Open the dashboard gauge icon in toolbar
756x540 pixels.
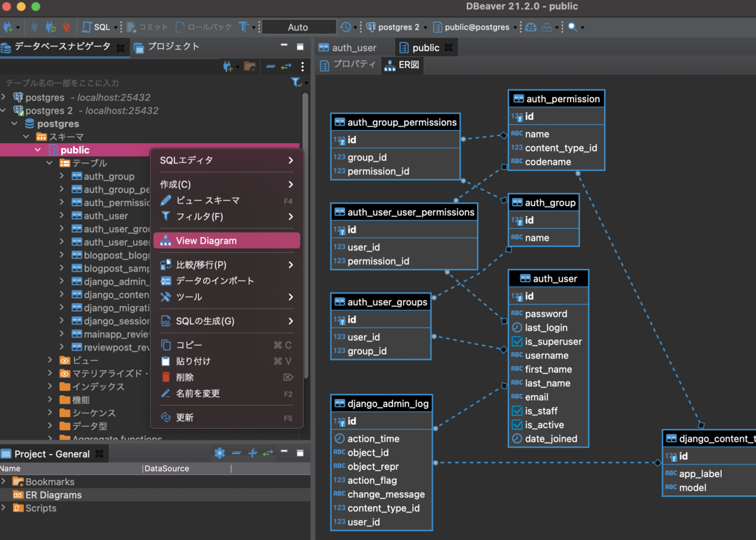click(x=530, y=27)
